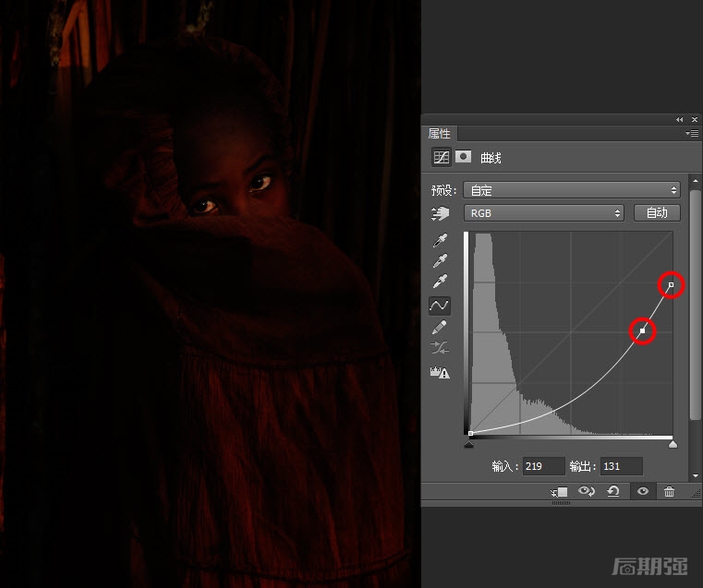This screenshot has height=588, width=703.
Task: Clip adjustment to layer below icon
Action: pyautogui.click(x=560, y=492)
